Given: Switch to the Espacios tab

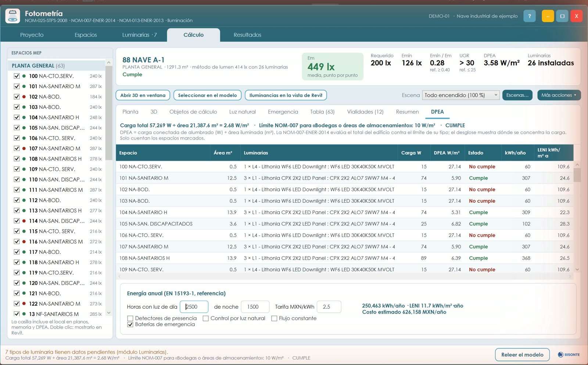Looking at the screenshot, I should 86,35.
